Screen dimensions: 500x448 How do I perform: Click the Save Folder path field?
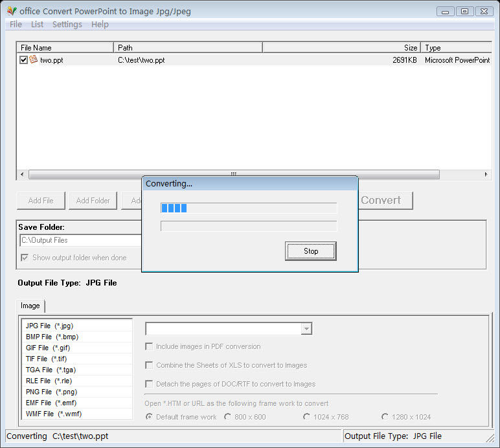[x=81, y=240]
